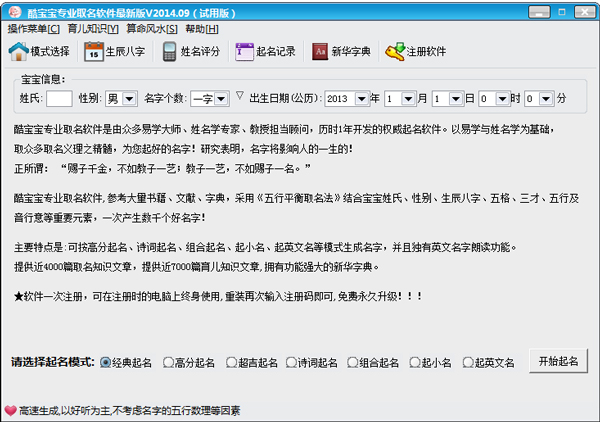The width and height of the screenshot is (600, 422).
Task: Expand the birth hour 时 dropdown
Action: click(x=502, y=99)
